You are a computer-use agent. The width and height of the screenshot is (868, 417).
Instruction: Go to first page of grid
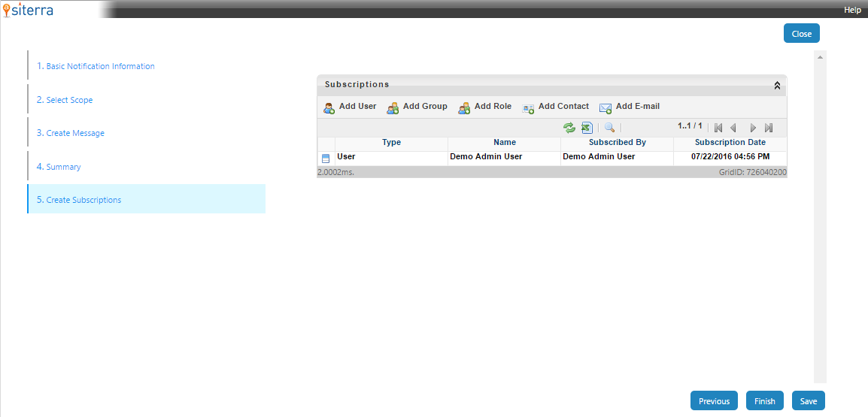[718, 128]
